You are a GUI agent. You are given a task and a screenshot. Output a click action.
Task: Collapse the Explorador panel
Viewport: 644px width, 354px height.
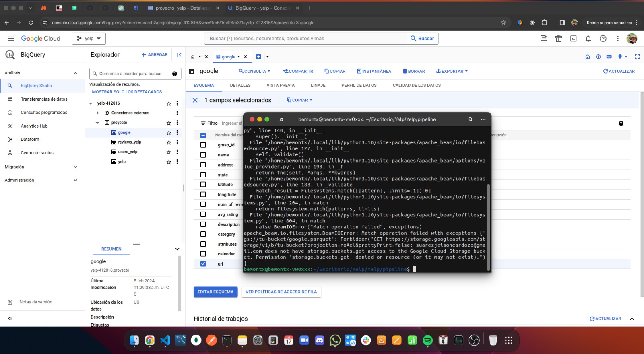179,55
